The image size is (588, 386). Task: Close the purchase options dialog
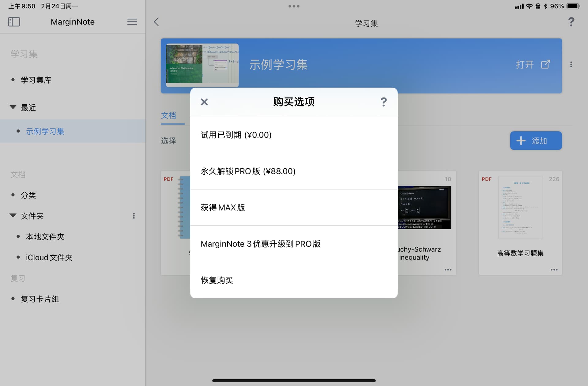pos(204,102)
